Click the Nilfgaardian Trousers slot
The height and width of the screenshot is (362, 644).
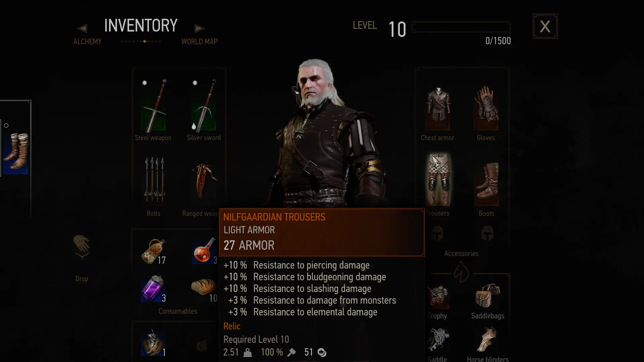438,180
